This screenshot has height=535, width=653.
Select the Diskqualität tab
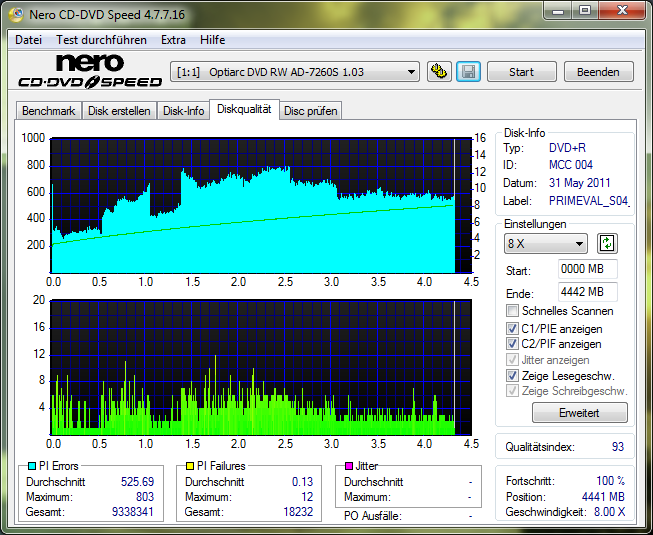tap(244, 109)
